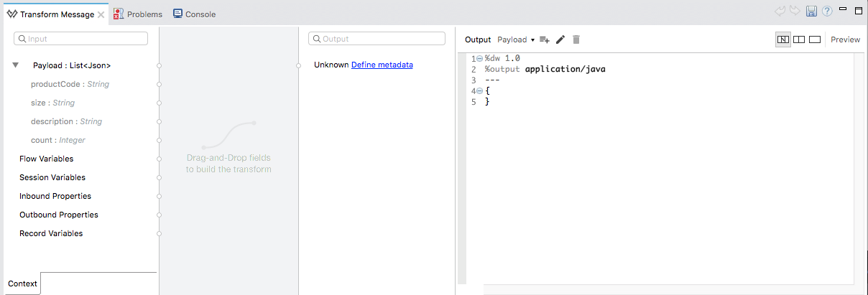Click the Input search field
This screenshot has height=295, width=868.
click(x=81, y=39)
